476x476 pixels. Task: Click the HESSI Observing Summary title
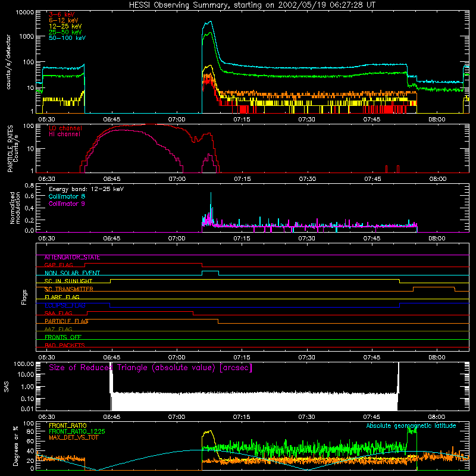click(x=252, y=5)
